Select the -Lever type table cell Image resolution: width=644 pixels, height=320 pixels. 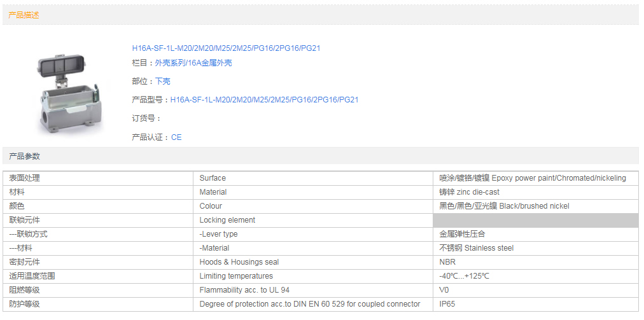click(218, 234)
